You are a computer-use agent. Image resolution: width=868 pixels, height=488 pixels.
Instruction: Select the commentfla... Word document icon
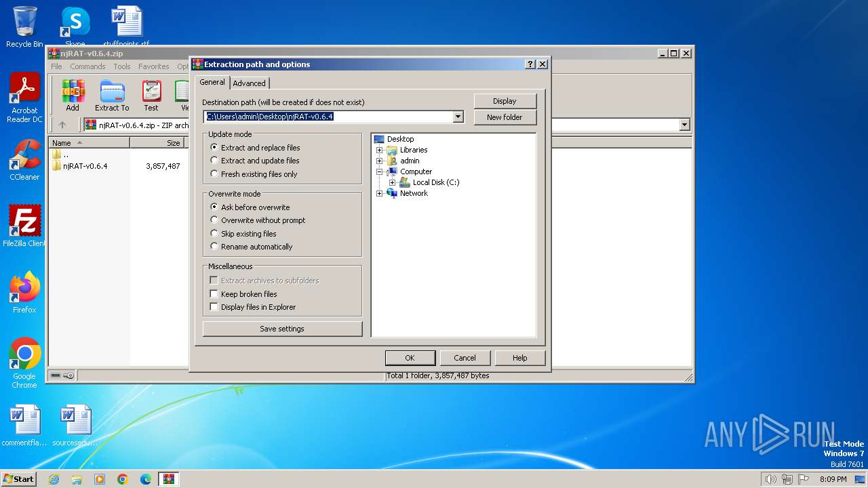[24, 426]
